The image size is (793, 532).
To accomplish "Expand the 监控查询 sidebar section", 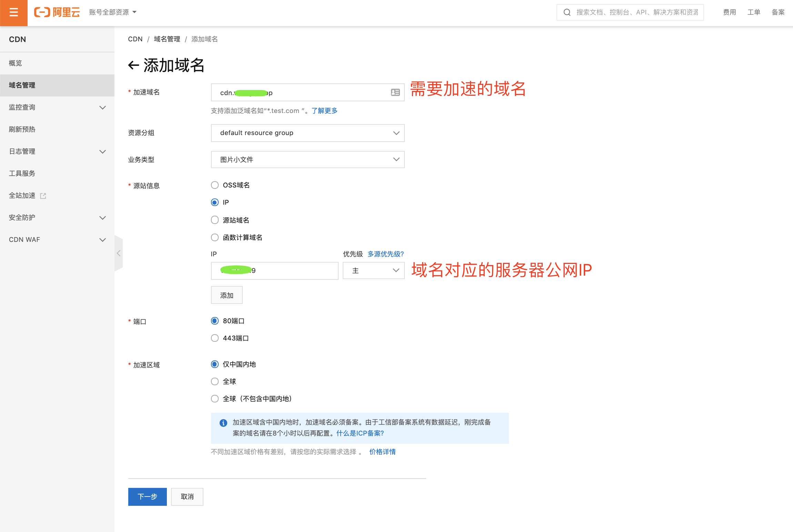I will coord(57,107).
